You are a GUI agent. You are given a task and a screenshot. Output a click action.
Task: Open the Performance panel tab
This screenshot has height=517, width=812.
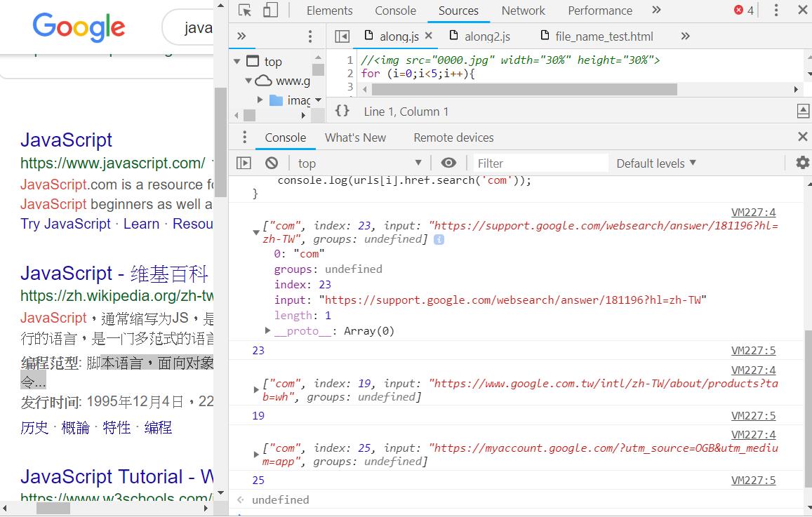[x=599, y=11]
